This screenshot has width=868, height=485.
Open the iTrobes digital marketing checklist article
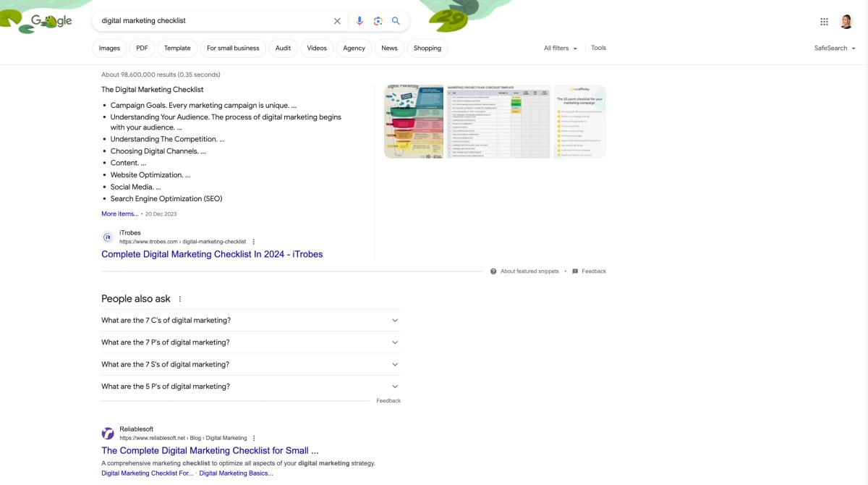point(211,254)
